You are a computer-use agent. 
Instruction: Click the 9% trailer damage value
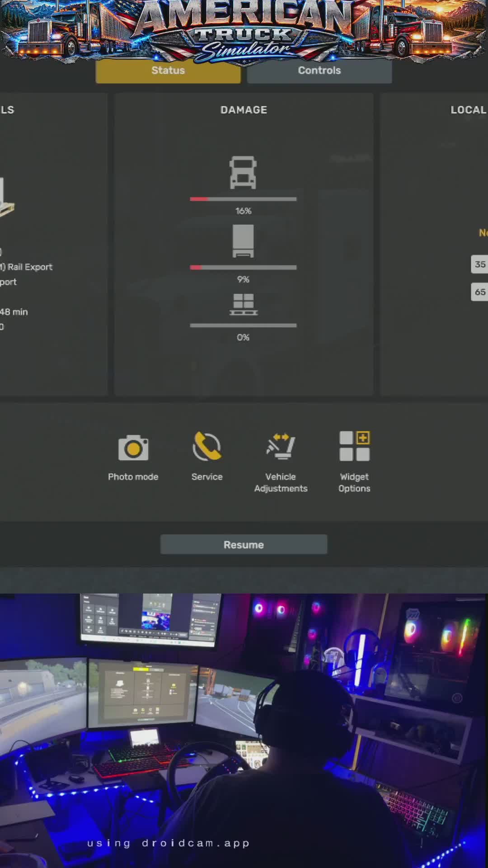(x=244, y=279)
